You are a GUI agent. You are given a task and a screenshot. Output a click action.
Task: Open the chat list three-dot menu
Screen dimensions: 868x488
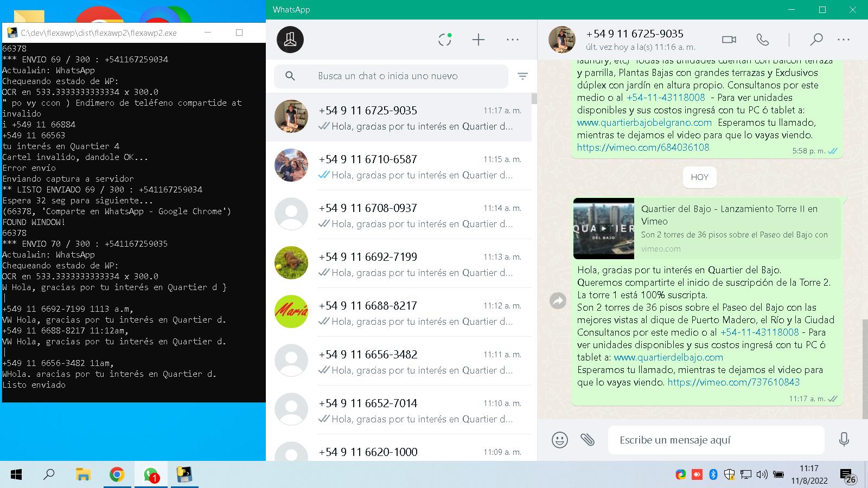tap(513, 40)
